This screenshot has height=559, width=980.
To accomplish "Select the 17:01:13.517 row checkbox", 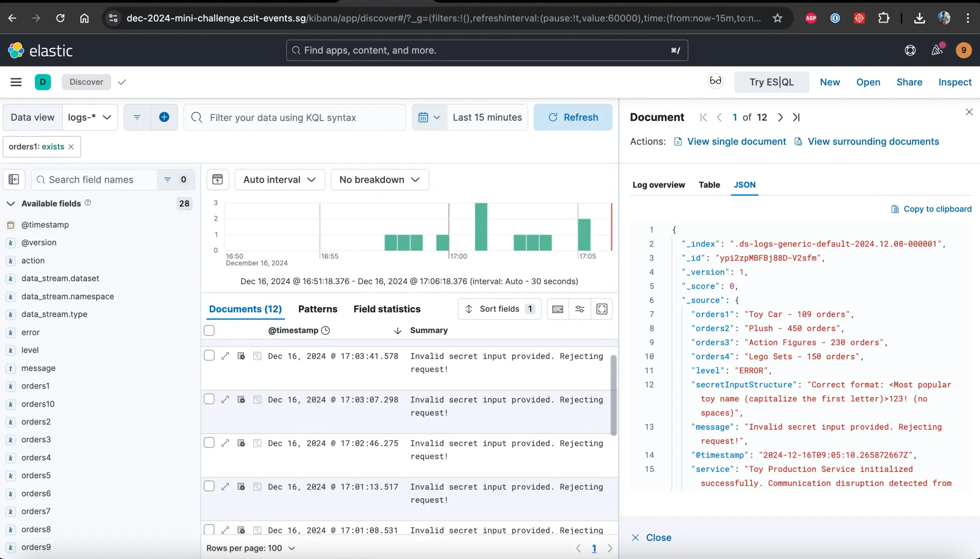I will pos(209,486).
